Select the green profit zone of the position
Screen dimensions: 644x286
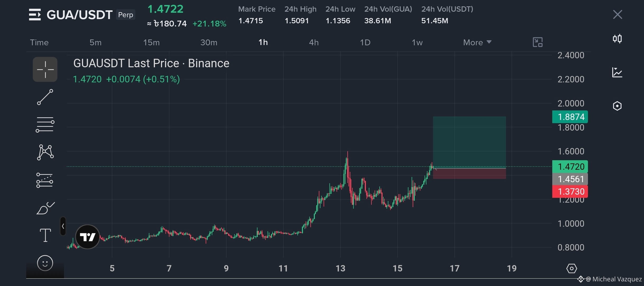(469, 142)
